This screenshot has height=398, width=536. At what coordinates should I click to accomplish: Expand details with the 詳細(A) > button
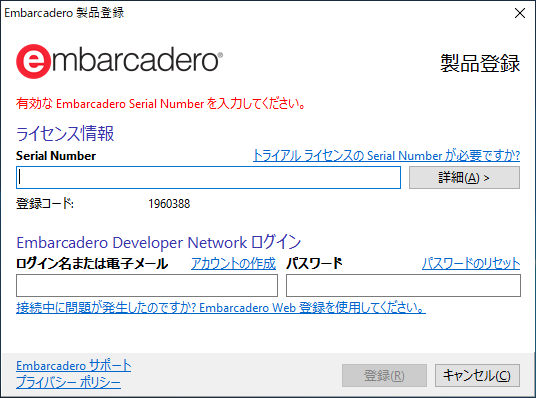pyautogui.click(x=464, y=177)
